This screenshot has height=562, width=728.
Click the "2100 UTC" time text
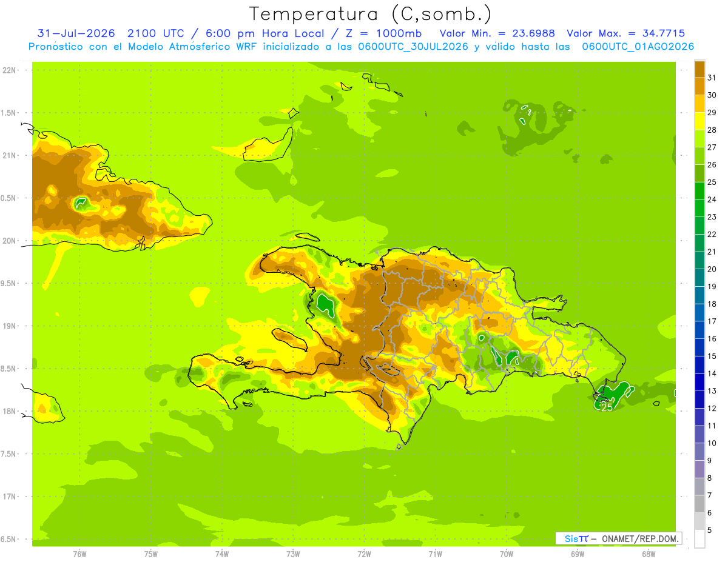coord(157,33)
